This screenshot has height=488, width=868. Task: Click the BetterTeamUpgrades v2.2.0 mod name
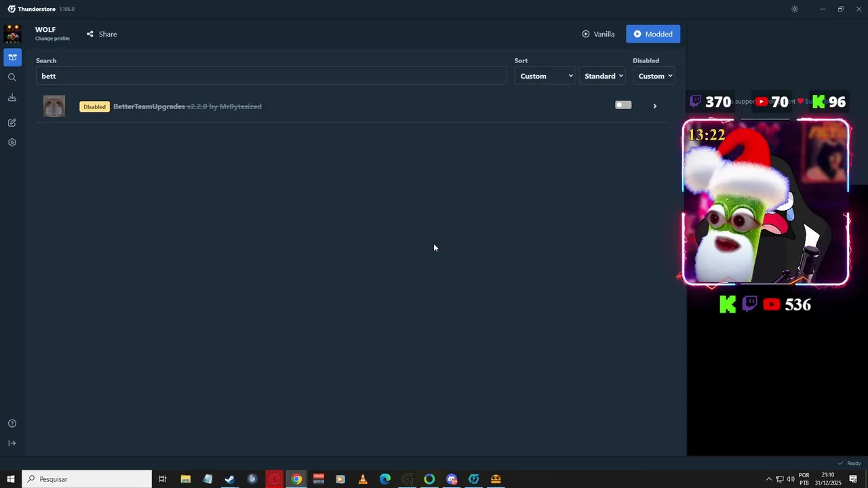pos(187,106)
